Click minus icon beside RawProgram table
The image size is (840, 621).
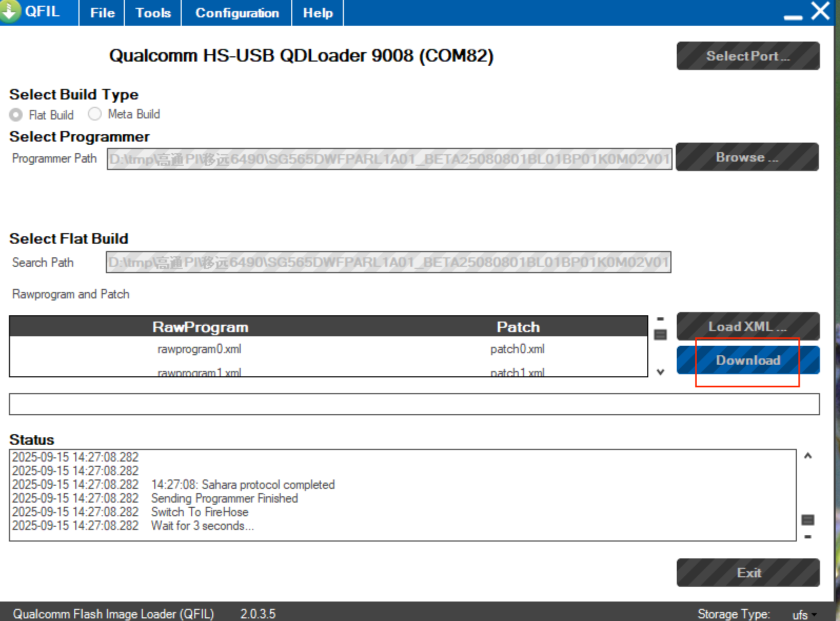(x=660, y=319)
